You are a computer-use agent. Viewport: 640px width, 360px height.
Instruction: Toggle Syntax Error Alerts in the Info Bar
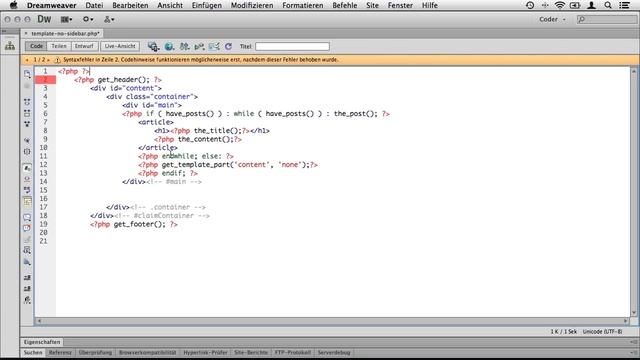(27, 201)
